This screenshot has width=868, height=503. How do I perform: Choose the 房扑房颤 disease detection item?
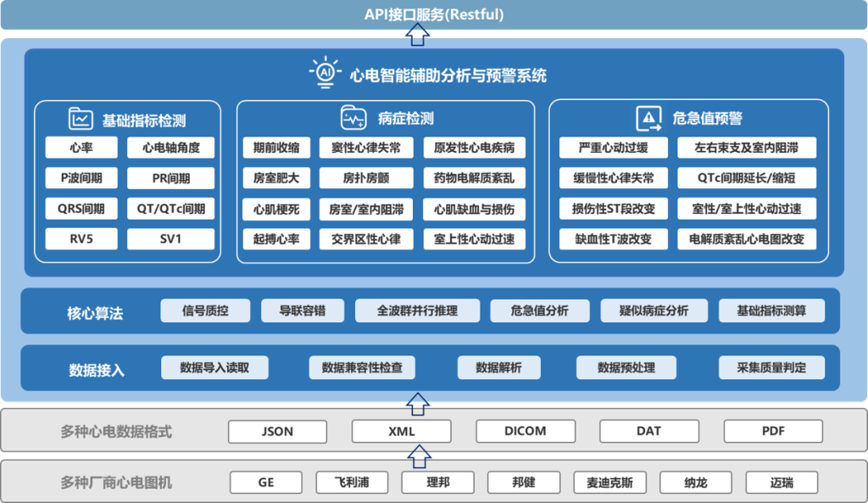[366, 178]
